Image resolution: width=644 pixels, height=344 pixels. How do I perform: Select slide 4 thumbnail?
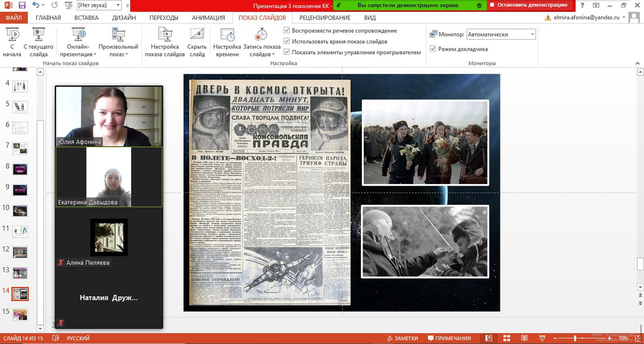tap(20, 86)
